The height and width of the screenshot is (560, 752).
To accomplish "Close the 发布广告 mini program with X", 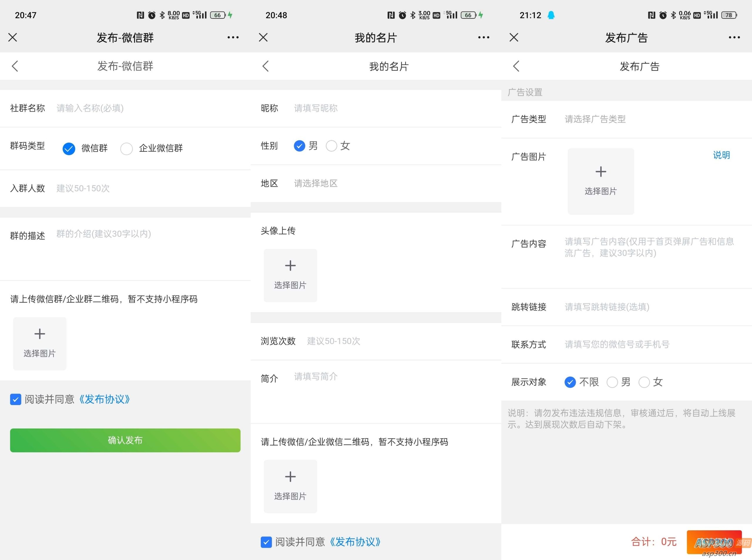I will click(513, 37).
